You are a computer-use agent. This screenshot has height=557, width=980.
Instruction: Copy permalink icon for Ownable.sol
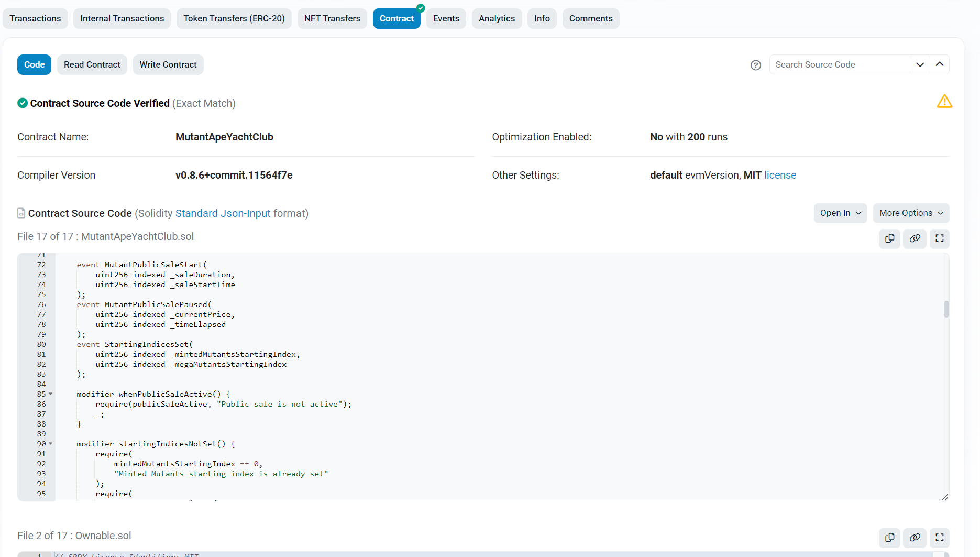pyautogui.click(x=915, y=538)
